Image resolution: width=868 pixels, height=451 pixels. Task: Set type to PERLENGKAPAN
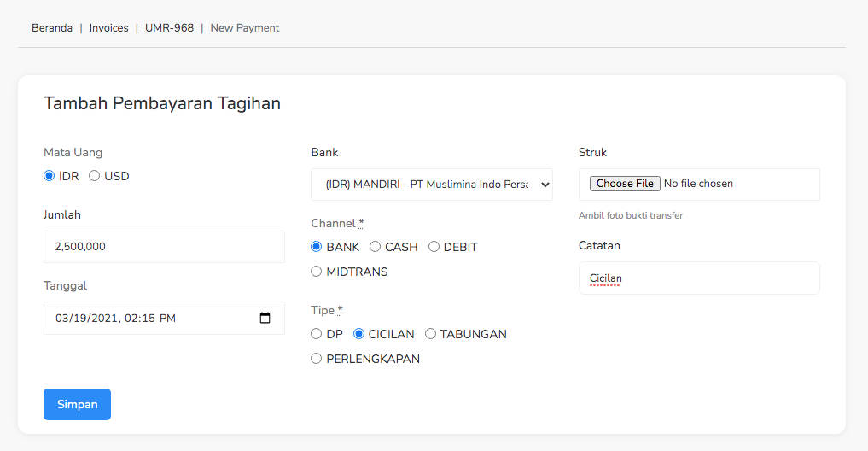click(317, 359)
